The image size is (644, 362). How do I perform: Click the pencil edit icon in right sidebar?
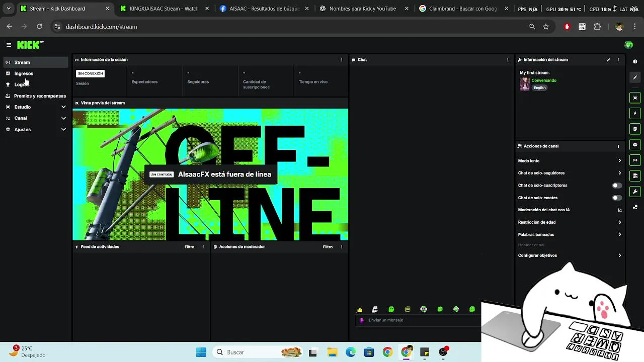(x=635, y=77)
